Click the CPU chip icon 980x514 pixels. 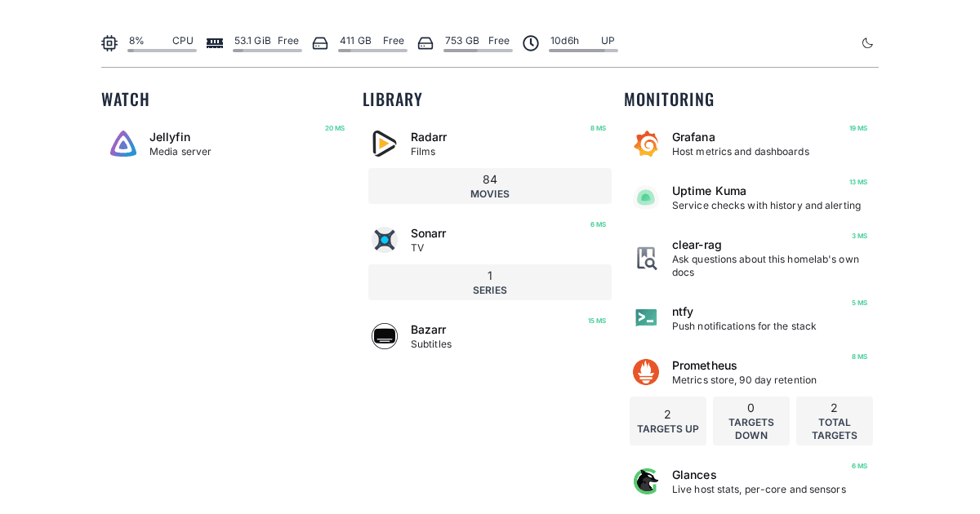109,43
